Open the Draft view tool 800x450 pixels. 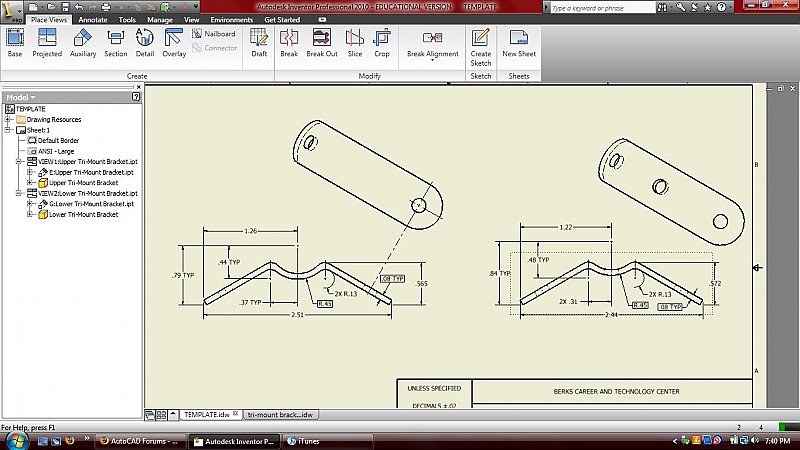point(259,43)
